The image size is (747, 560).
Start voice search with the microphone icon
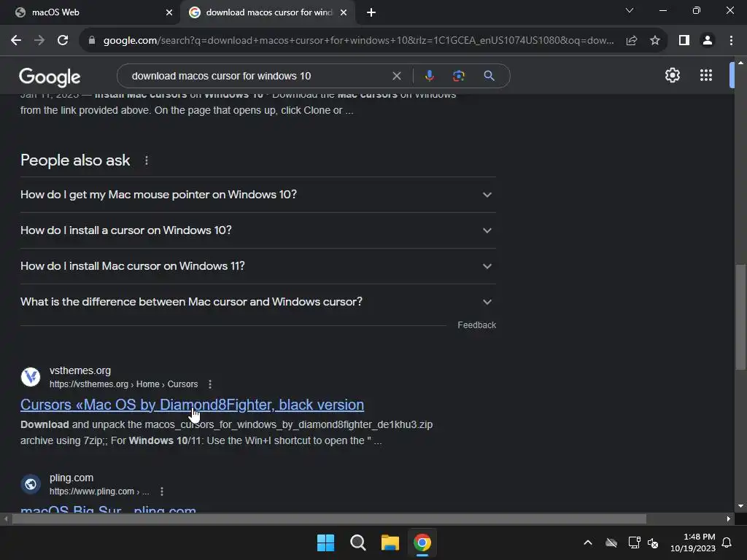[429, 76]
